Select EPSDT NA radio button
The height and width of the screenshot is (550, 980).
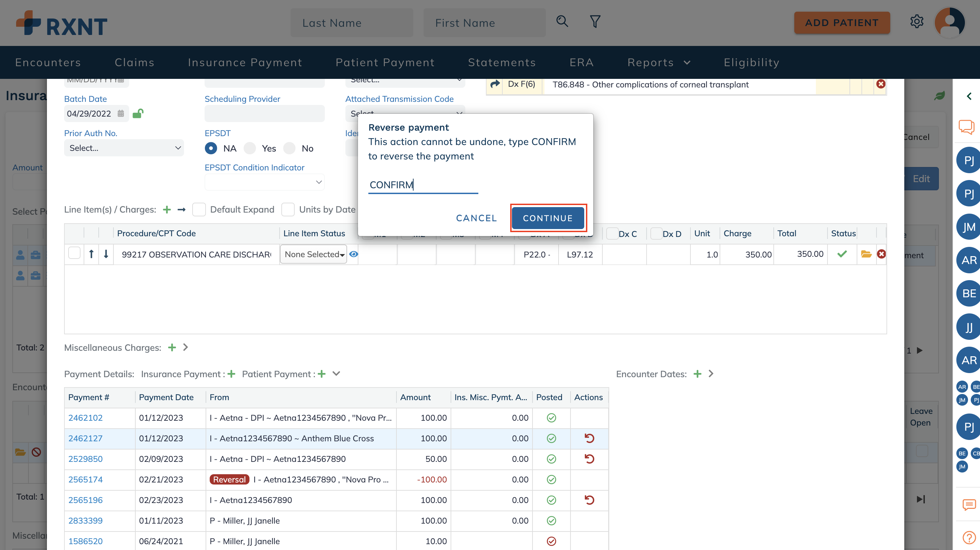pos(211,148)
